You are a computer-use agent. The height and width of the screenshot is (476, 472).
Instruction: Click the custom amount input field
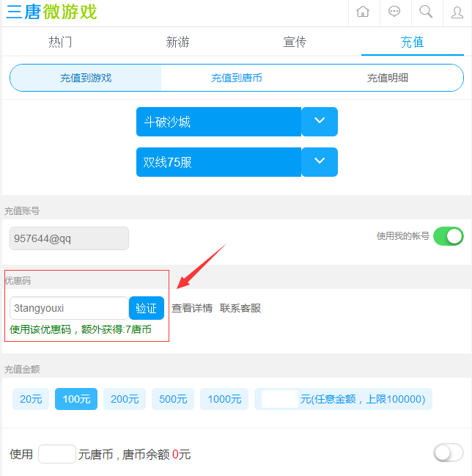280,399
